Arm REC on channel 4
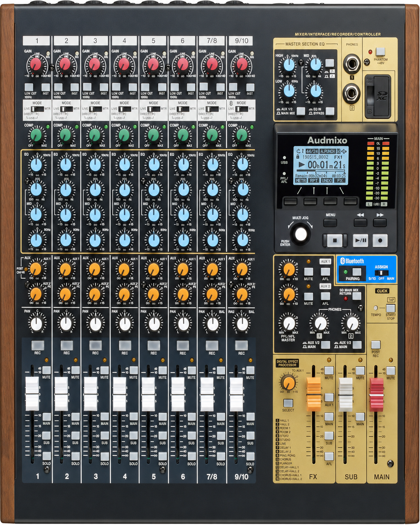Screen dimensions: 420x525 coord(125,345)
